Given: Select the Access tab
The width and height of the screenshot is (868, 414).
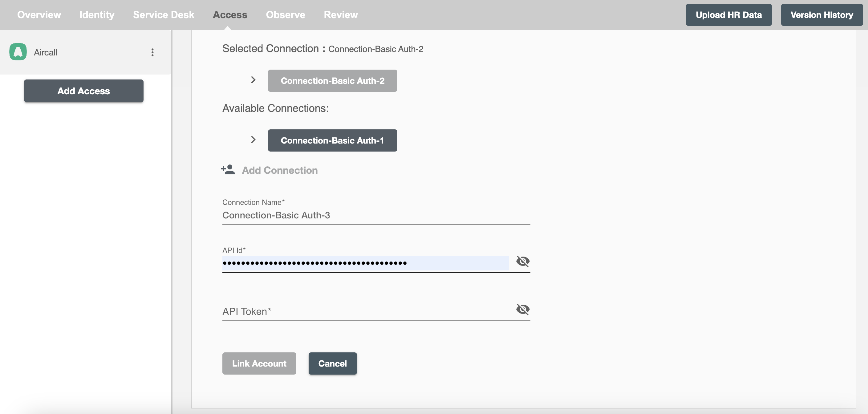Looking at the screenshot, I should [230, 14].
